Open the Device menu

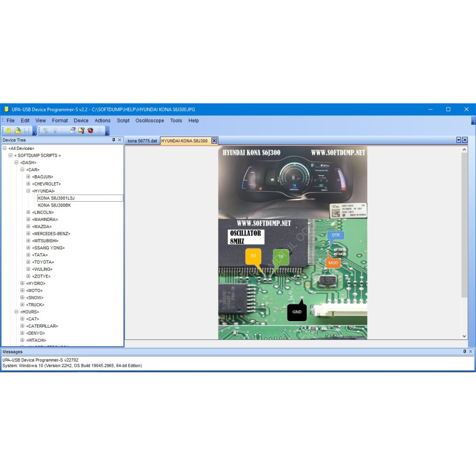[81, 120]
